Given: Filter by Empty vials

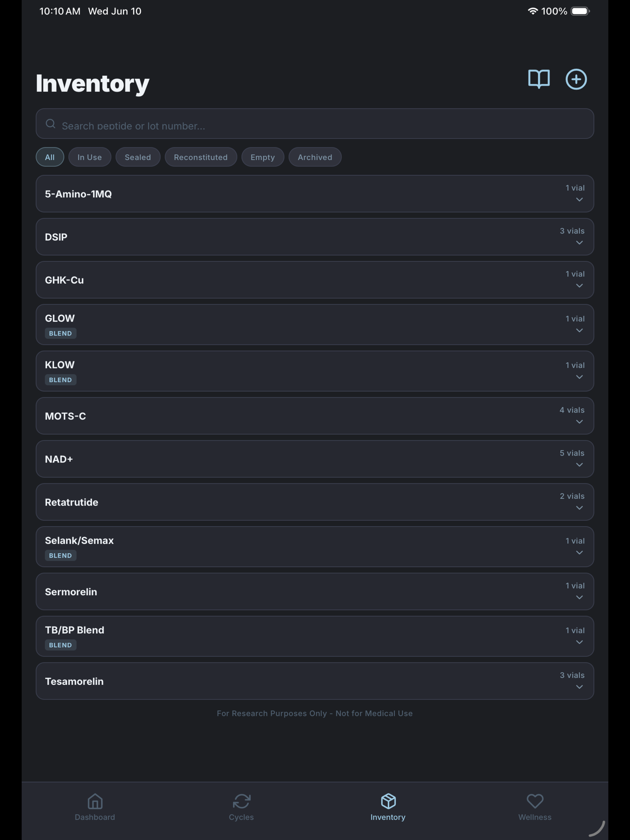Looking at the screenshot, I should [263, 157].
